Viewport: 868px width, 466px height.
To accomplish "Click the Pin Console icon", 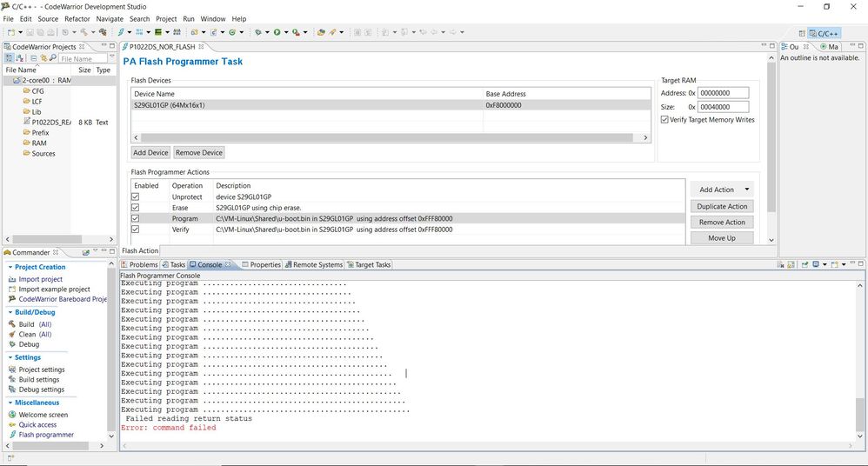I will pos(805,264).
